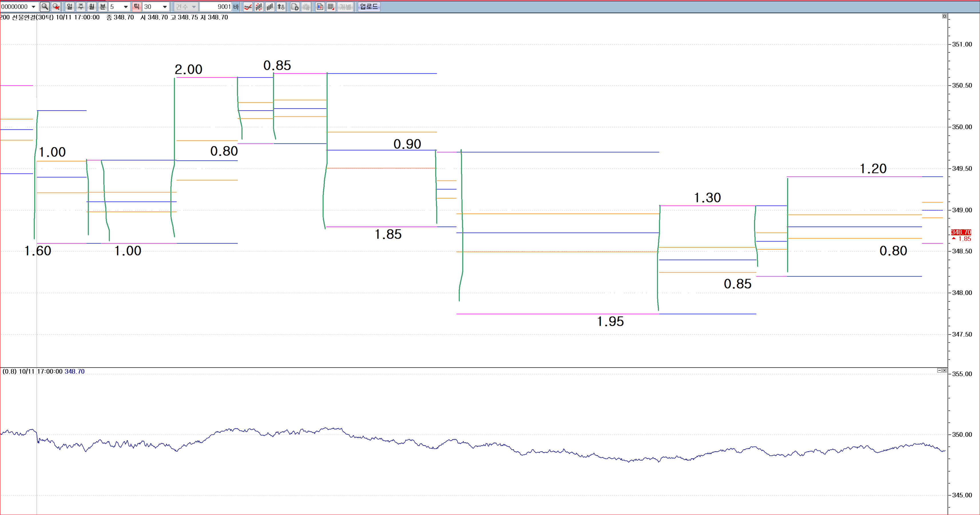The image size is (980, 515).
Task: Select the 월 (monthly) period button
Action: (x=92, y=7)
